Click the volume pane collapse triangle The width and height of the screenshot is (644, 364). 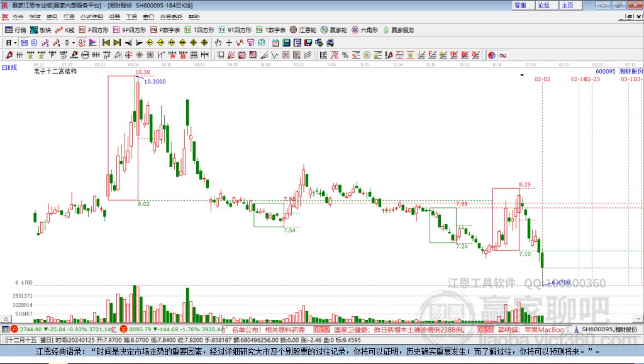6,319
